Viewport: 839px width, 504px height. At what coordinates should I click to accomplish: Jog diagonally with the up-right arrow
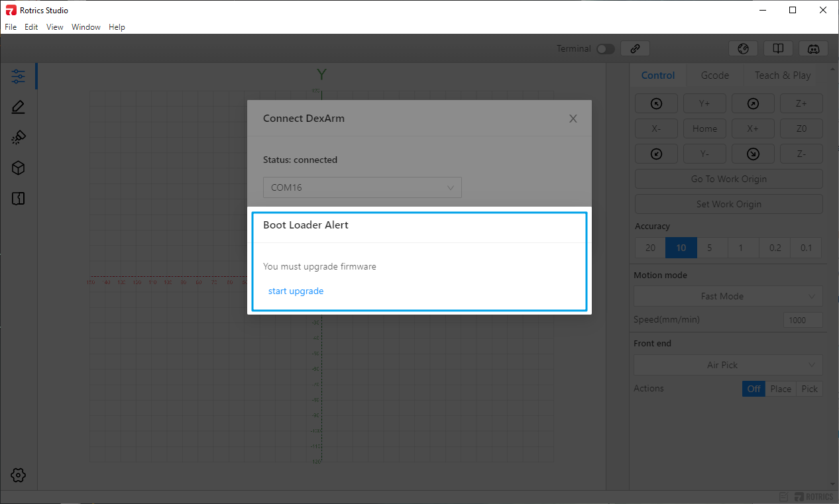tap(753, 103)
